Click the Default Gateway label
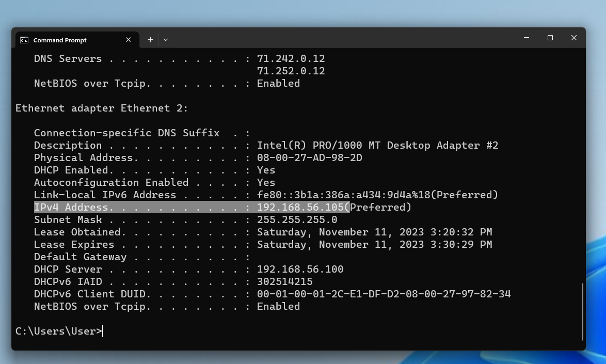Viewport: 606px width, 364px height. (x=81, y=257)
